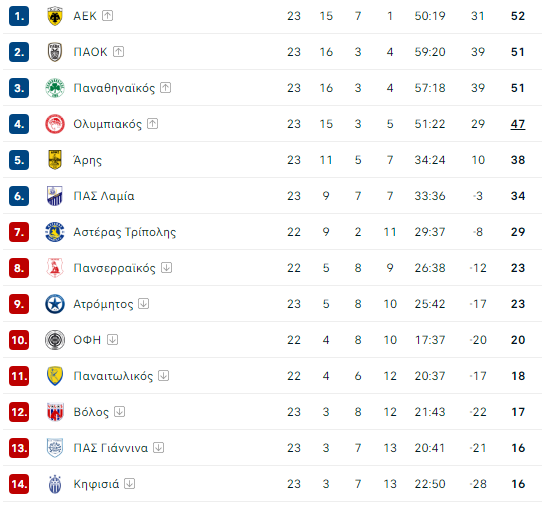Open the ΠΑΣ Λαμία team page
The width and height of the screenshot is (542, 509).
click(104, 196)
